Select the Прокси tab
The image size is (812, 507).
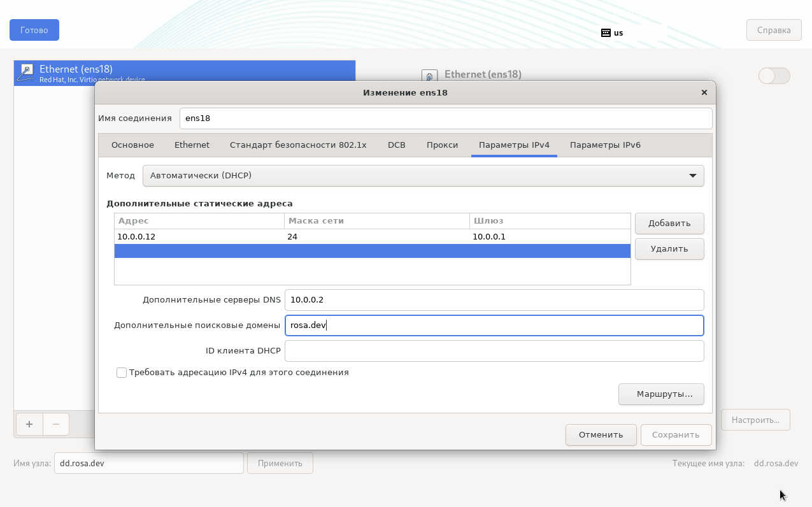tap(442, 145)
